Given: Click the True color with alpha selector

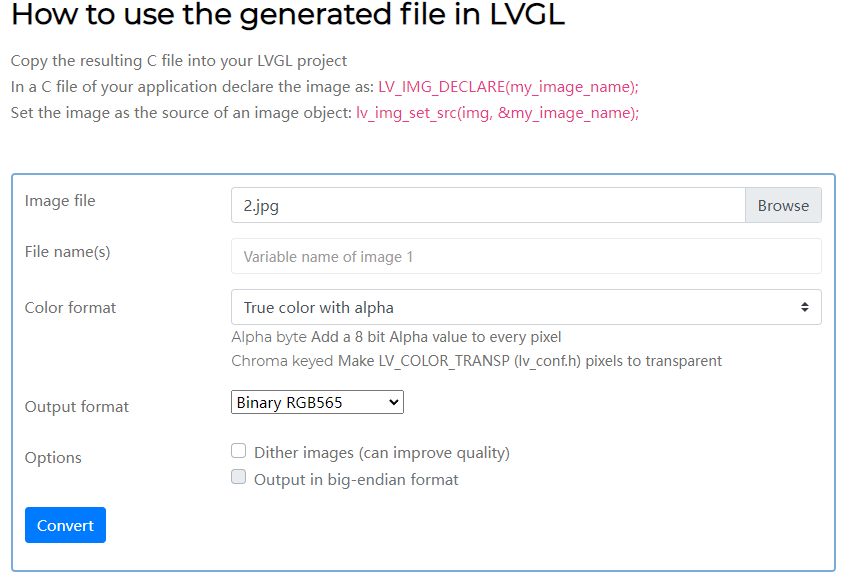Looking at the screenshot, I should tap(524, 307).
